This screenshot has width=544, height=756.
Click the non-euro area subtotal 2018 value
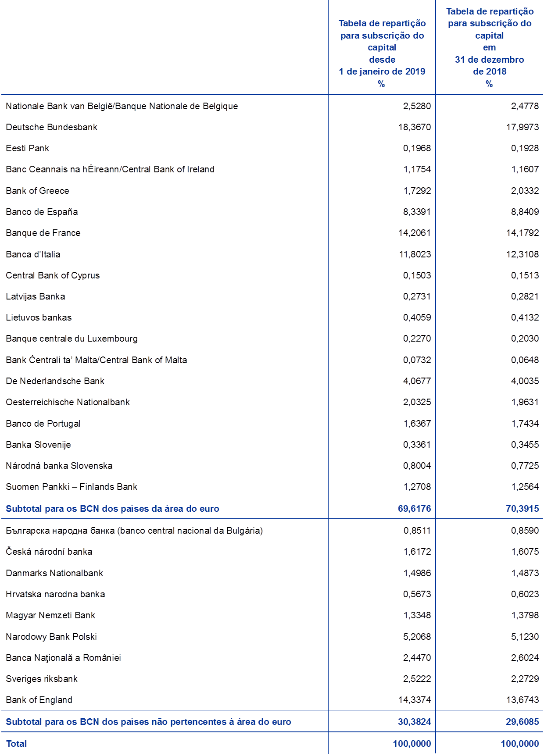pos(522,722)
